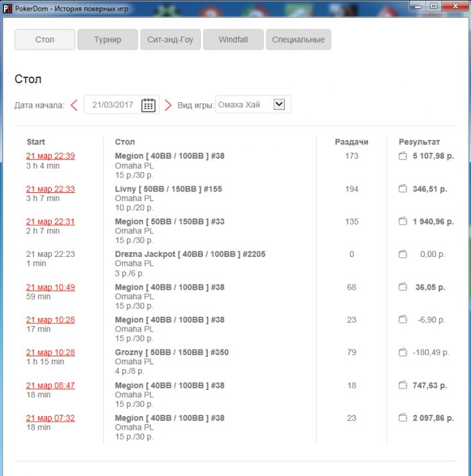The height and width of the screenshot is (476, 471).
Task: Click result value 5 107,98 р.
Action: pyautogui.click(x=433, y=156)
